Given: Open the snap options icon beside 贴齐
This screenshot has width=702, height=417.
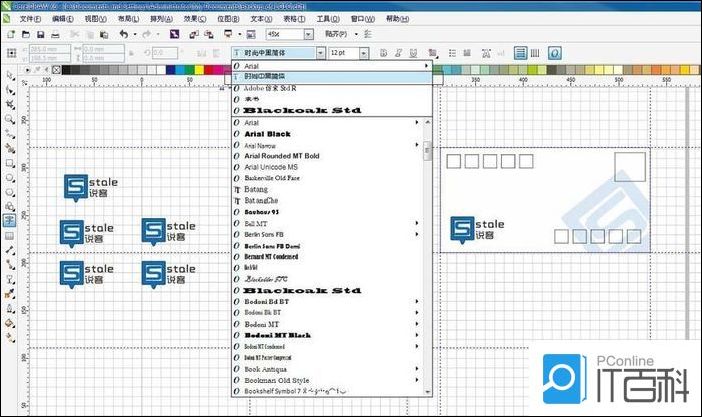Looking at the screenshot, I should click(x=368, y=34).
